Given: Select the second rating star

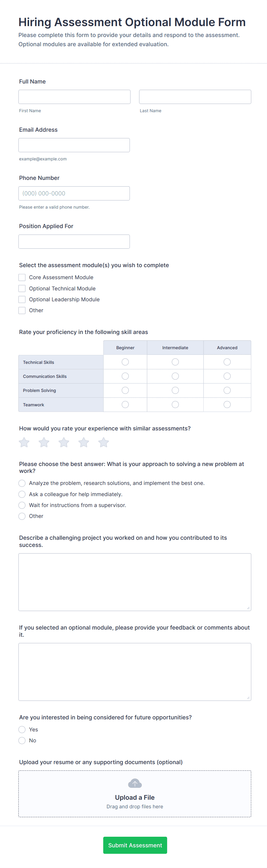Looking at the screenshot, I should [x=44, y=442].
